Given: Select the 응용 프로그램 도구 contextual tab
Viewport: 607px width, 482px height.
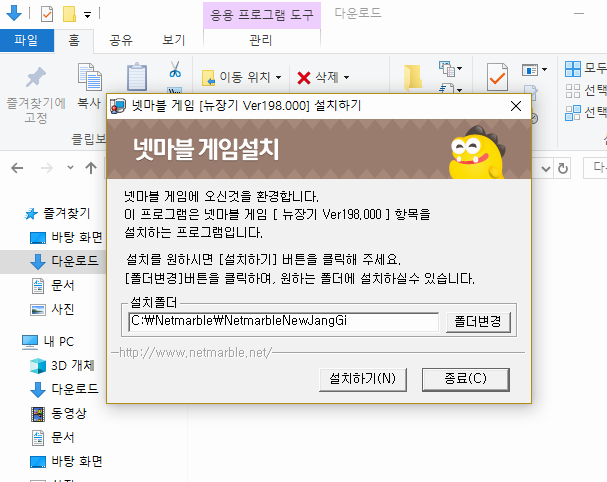Looking at the screenshot, I should (x=262, y=15).
